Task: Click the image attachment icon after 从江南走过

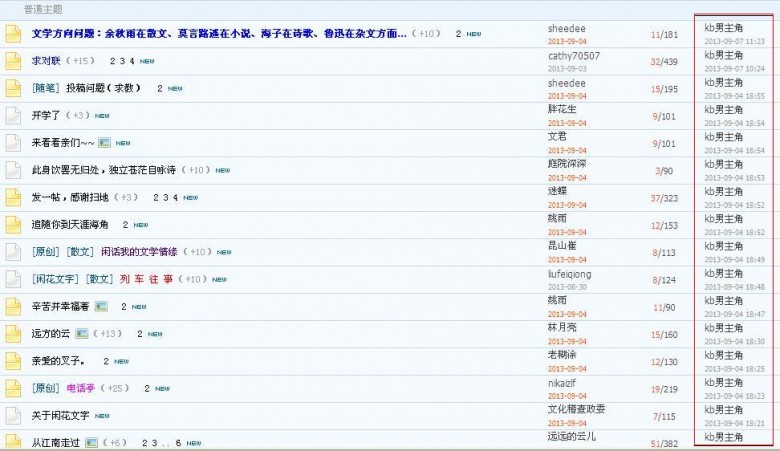Action: pyautogui.click(x=91, y=442)
